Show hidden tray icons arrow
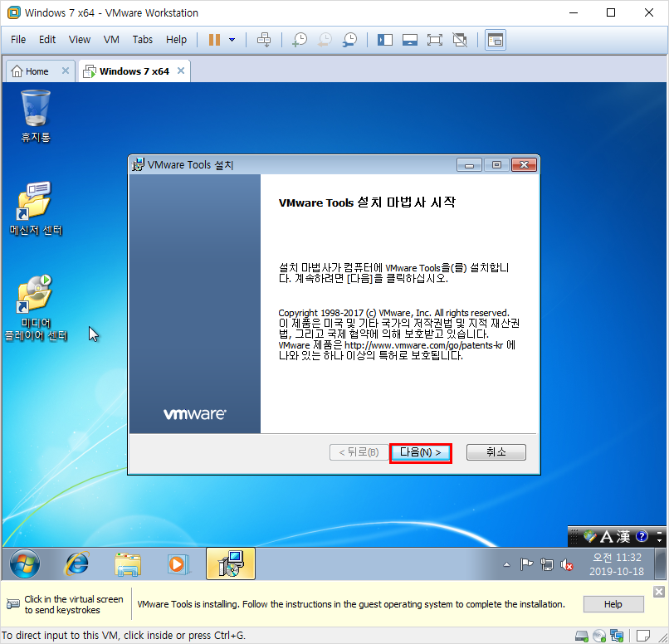Viewport: 669px width, 644px height. [506, 564]
